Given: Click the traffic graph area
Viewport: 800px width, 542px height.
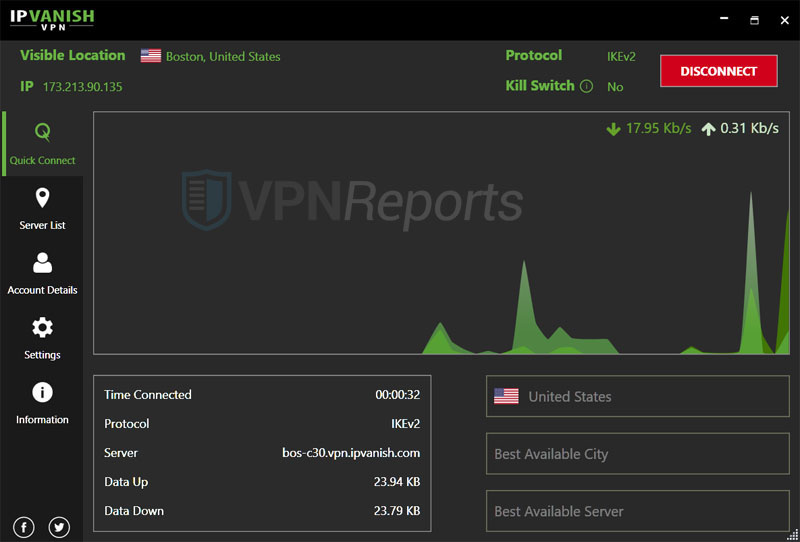Looking at the screenshot, I should pos(441,233).
